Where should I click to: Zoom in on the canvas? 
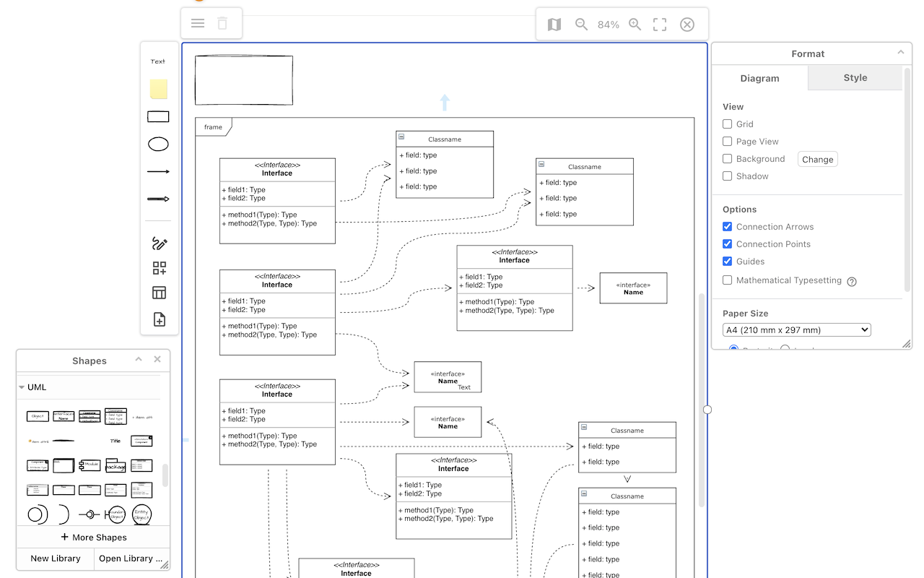635,23
